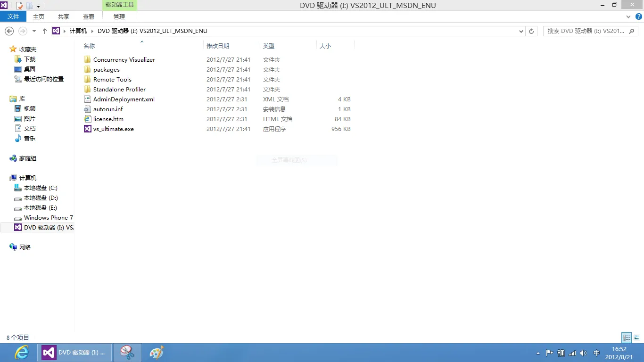Click the Remote Tools folder icon
This screenshot has width=644, height=362.
click(x=87, y=79)
